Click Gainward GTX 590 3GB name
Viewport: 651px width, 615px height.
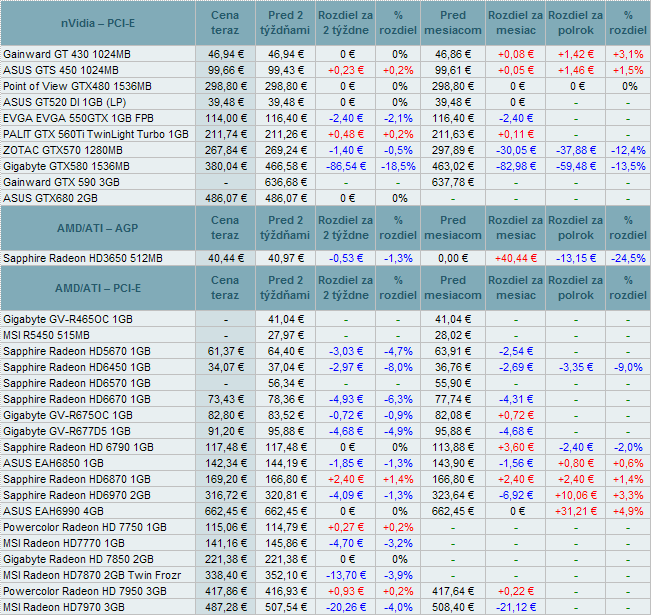[61, 182]
